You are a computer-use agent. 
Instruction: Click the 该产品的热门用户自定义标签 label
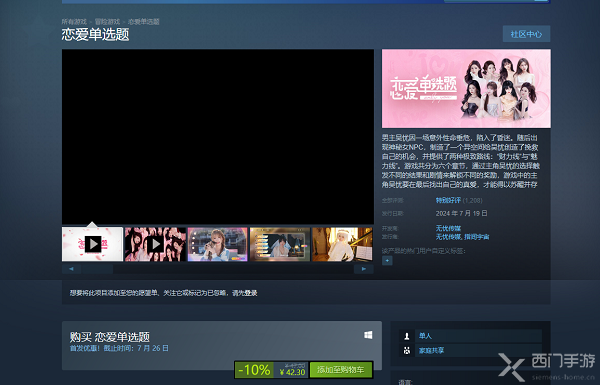423,251
